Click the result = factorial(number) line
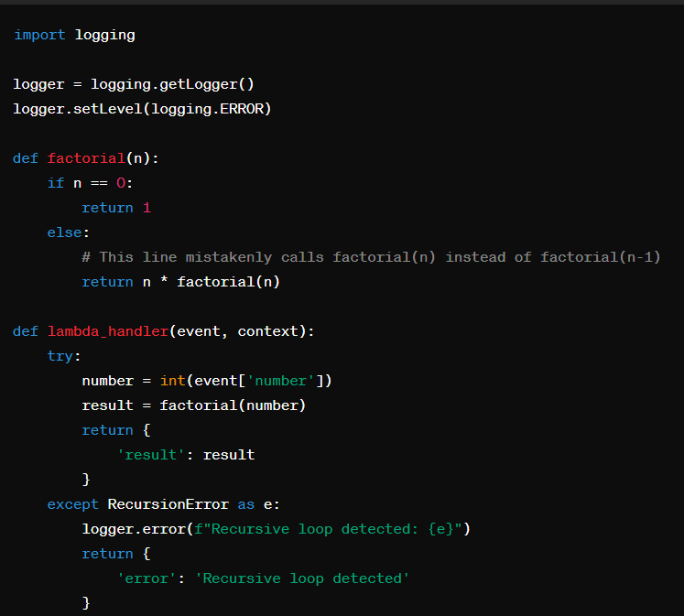Screen dimensions: 684x616 (x=193, y=405)
